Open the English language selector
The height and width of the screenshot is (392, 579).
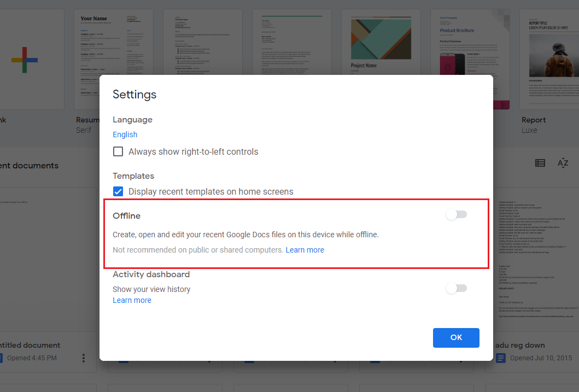125,134
